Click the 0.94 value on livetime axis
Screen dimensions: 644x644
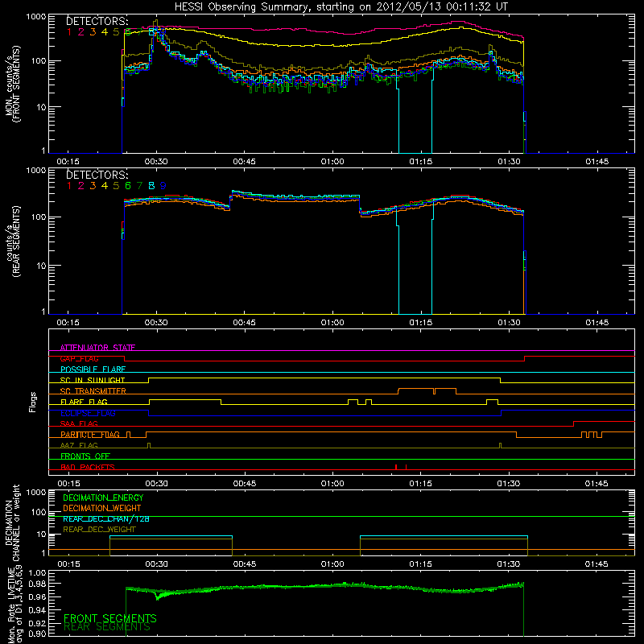[37, 609]
